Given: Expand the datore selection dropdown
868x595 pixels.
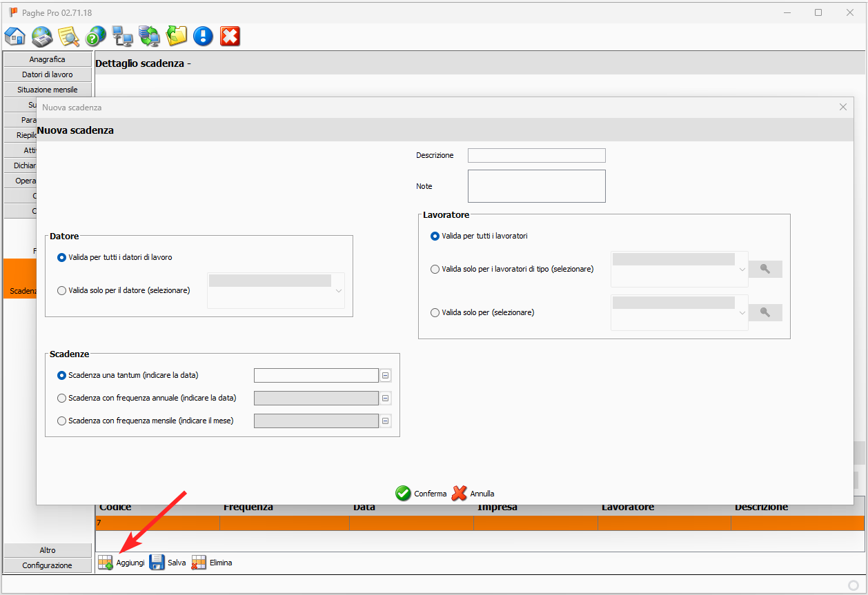Looking at the screenshot, I should 338,290.
